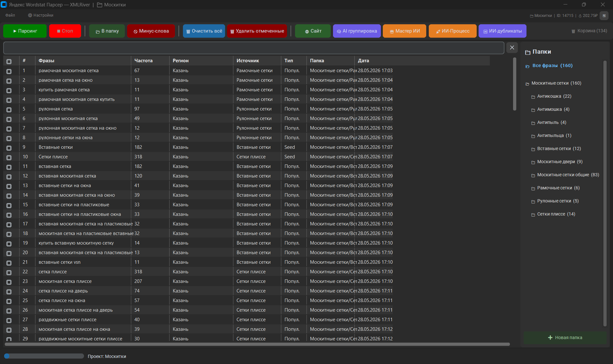
Task: Select phrase 'купить вставную москитную сетку'
Action: point(76,243)
